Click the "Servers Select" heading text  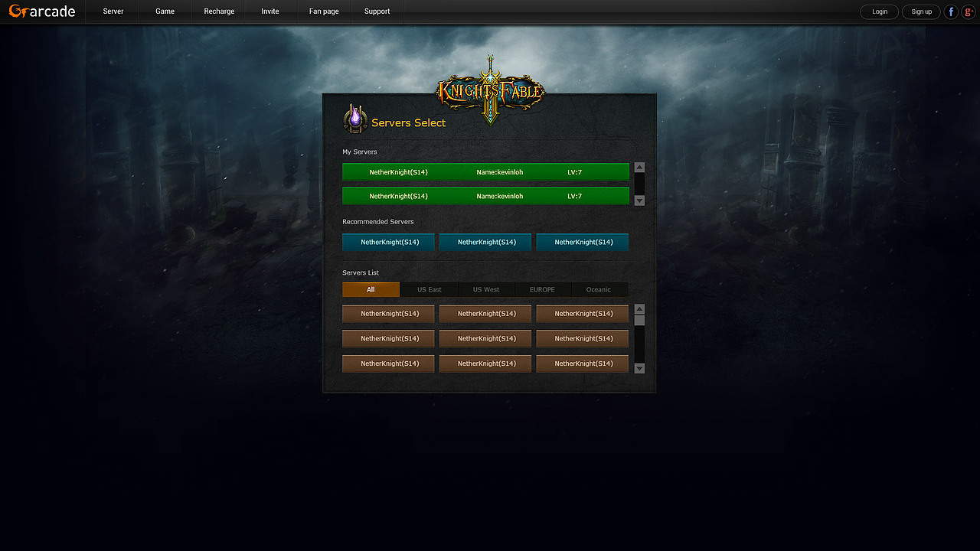(x=409, y=122)
